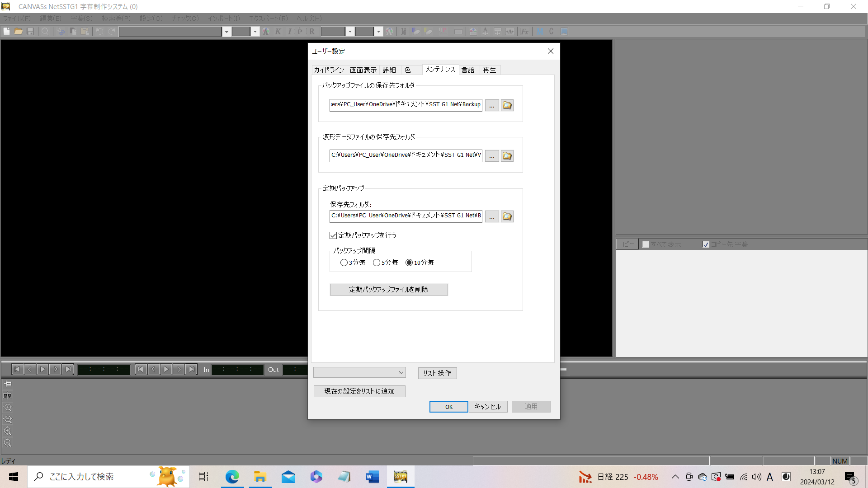Click the C icon in the toolbar

tap(552, 31)
